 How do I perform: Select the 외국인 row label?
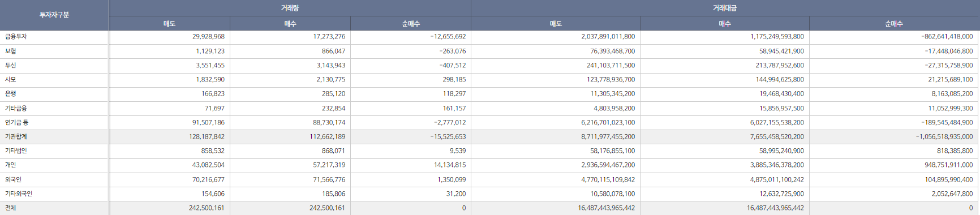tap(13, 179)
